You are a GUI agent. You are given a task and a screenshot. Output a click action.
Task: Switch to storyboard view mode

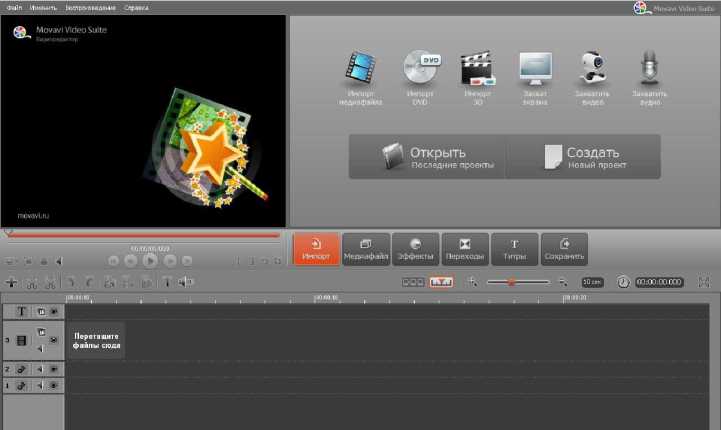click(413, 282)
